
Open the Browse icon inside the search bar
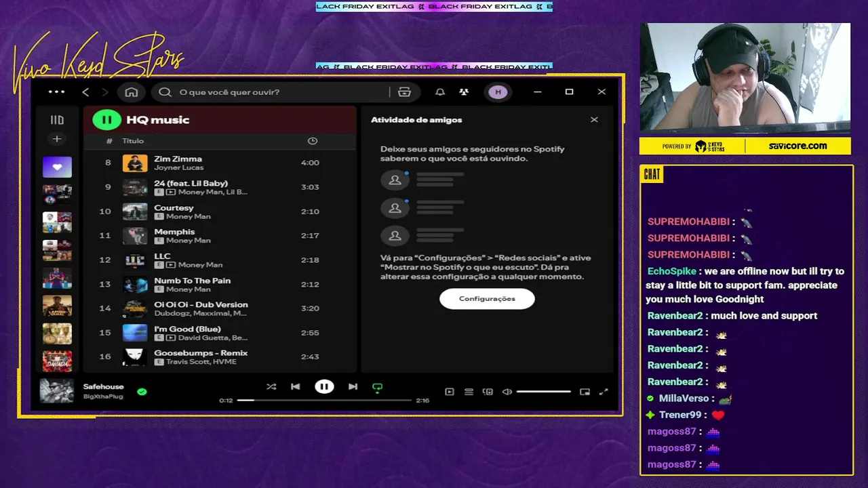pos(404,92)
